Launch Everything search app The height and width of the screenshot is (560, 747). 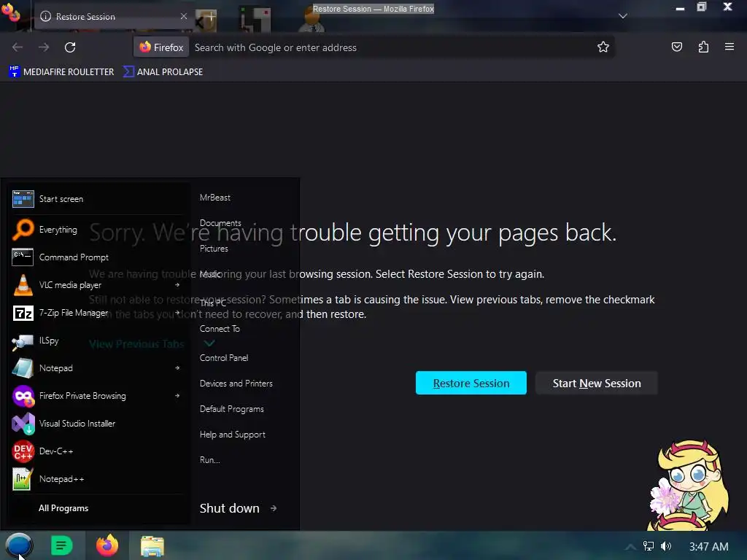(98, 230)
